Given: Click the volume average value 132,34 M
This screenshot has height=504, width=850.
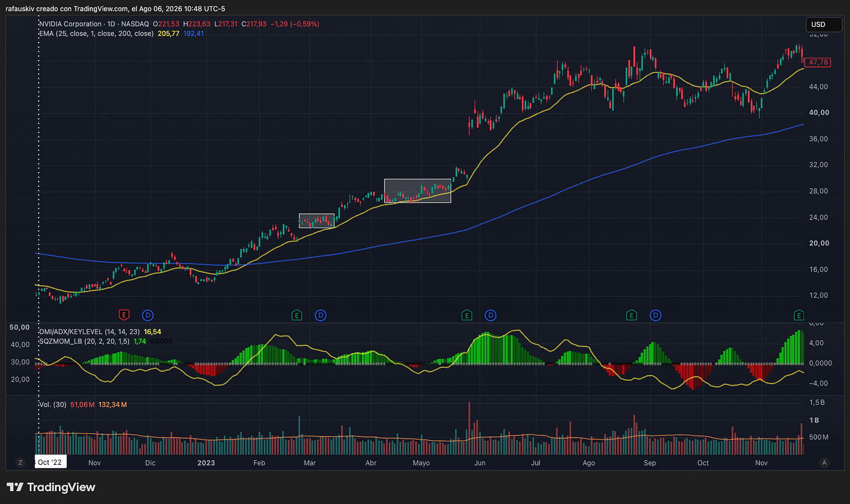Looking at the screenshot, I should [x=113, y=404].
